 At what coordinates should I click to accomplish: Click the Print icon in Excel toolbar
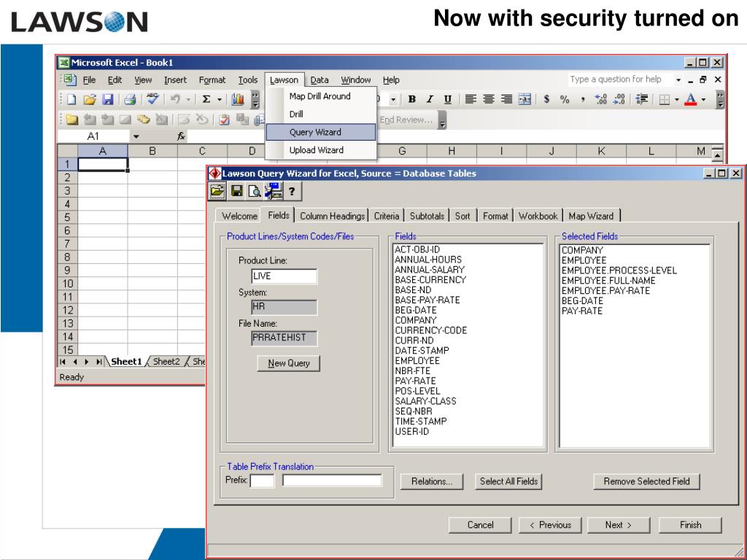[x=130, y=99]
